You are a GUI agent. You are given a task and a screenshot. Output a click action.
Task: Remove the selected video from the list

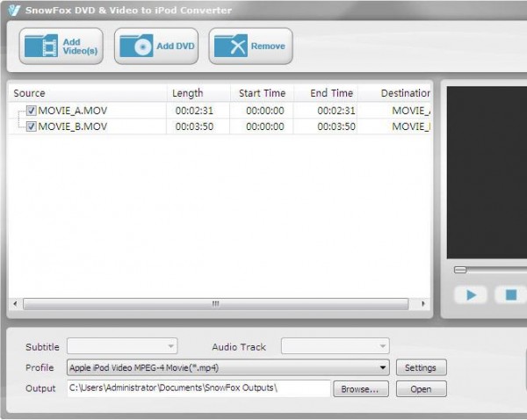[x=250, y=46]
